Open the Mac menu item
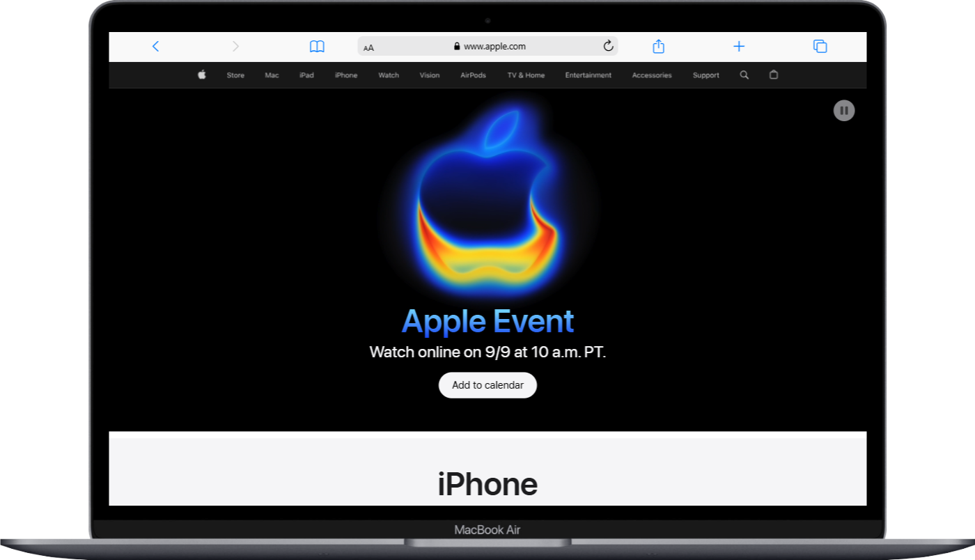This screenshot has width=975, height=560. (x=272, y=75)
